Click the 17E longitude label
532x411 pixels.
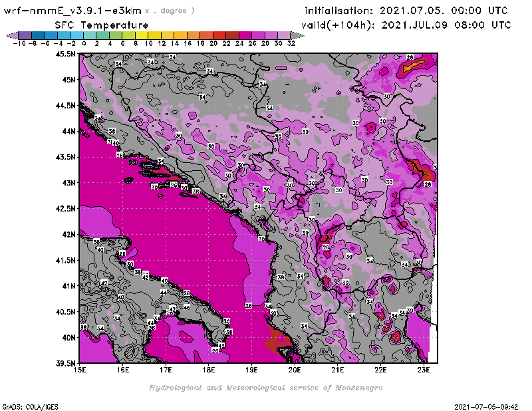[x=166, y=370]
